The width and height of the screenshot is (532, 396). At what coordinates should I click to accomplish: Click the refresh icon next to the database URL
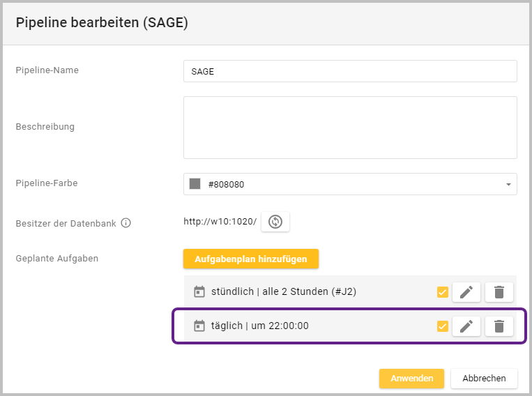tap(275, 222)
